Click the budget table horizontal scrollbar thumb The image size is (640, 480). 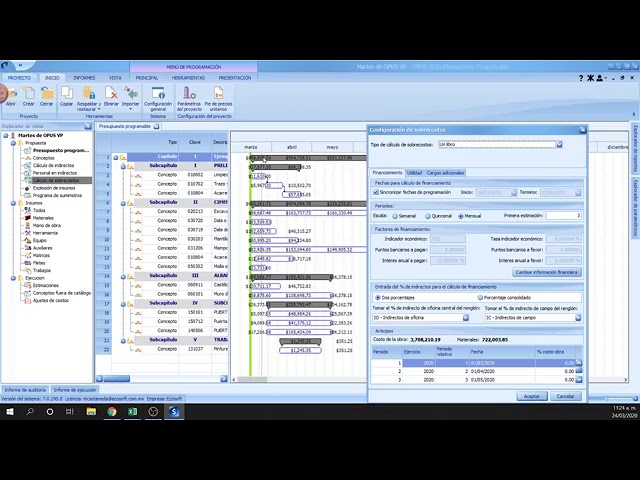point(117,379)
